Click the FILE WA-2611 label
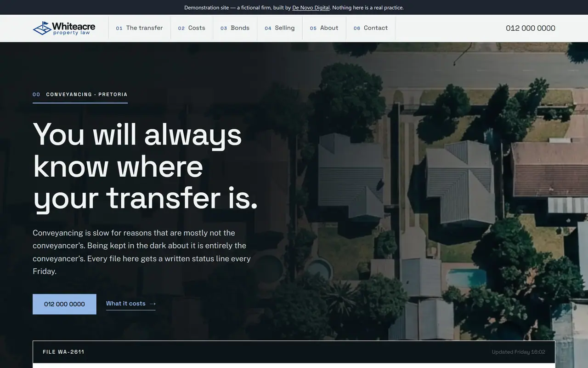588x368 pixels. pos(63,352)
